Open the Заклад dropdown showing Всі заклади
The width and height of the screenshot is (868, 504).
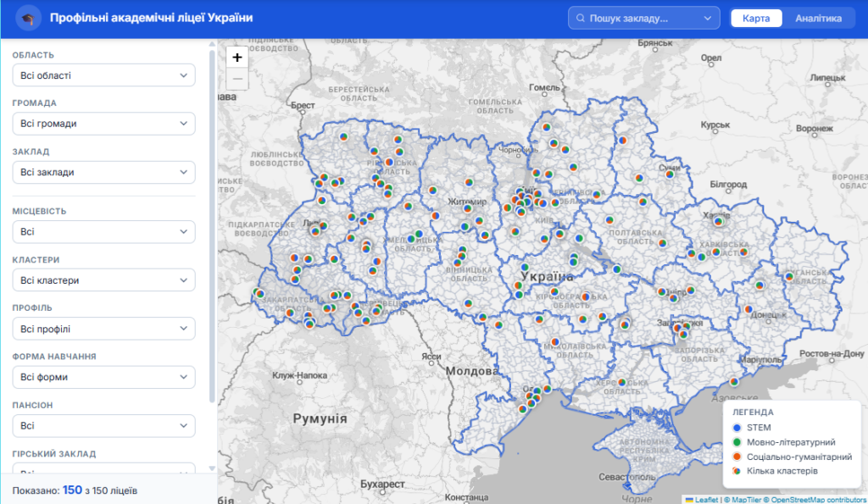click(103, 172)
